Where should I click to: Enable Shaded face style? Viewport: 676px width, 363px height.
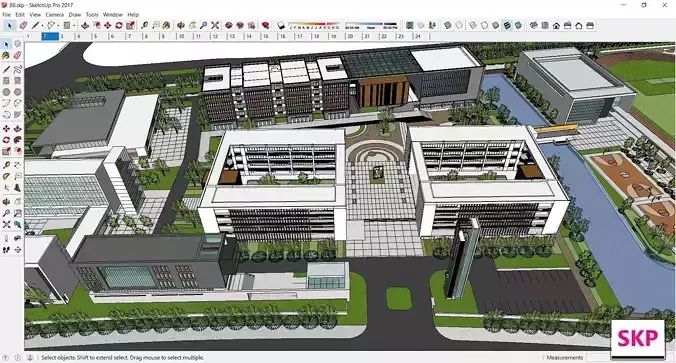click(x=495, y=25)
